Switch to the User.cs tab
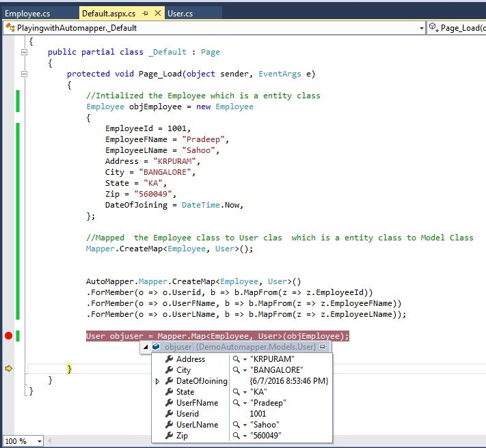 [181, 13]
